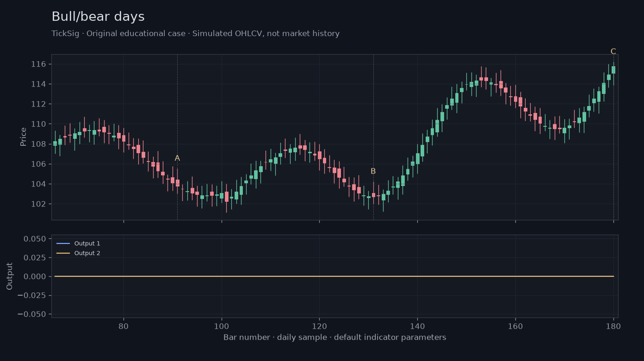Select the 0.000 output tick label
This screenshot has width=644, height=361.
click(35, 277)
